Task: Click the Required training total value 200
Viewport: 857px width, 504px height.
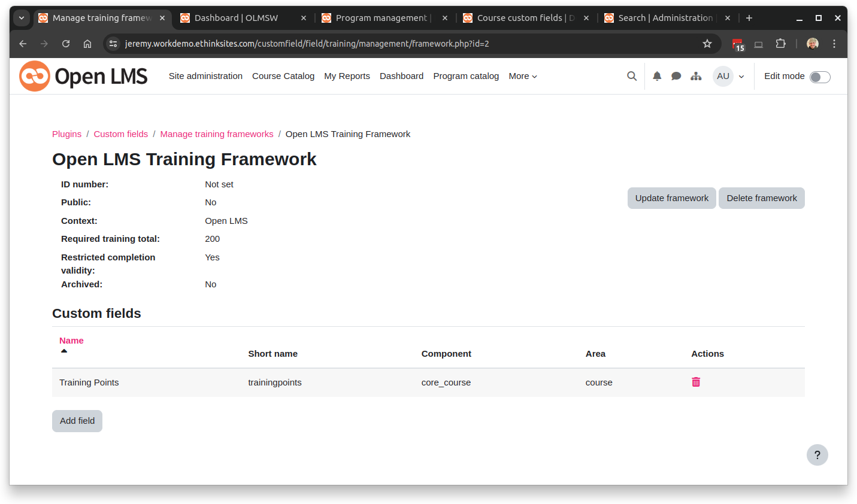Action: tap(212, 239)
